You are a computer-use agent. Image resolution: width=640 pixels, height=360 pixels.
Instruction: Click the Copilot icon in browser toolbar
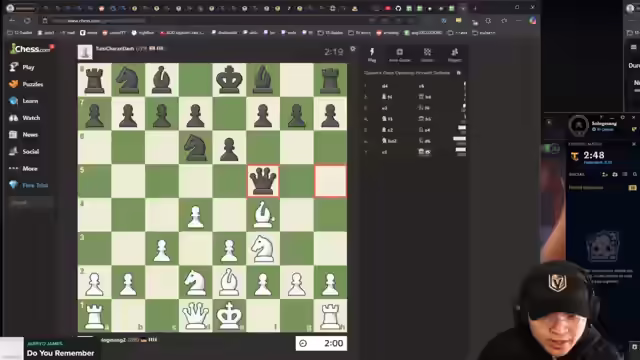point(533,20)
